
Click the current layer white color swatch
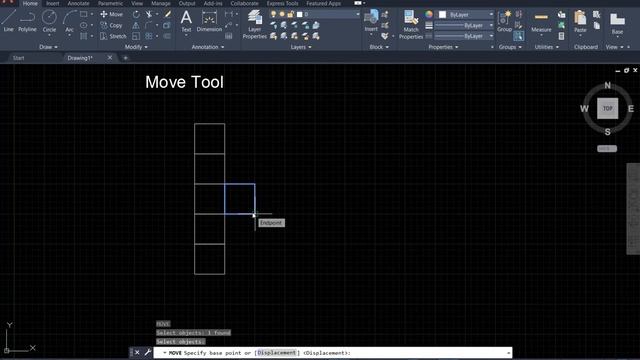[300, 14]
